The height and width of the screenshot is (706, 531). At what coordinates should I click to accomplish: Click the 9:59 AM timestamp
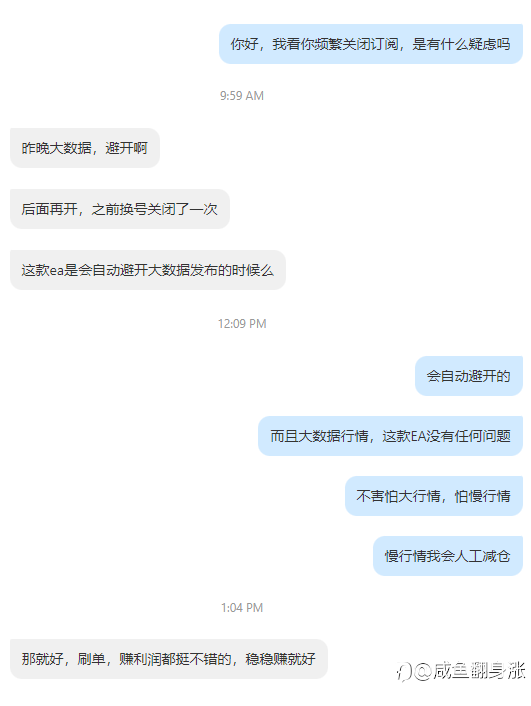(x=242, y=95)
